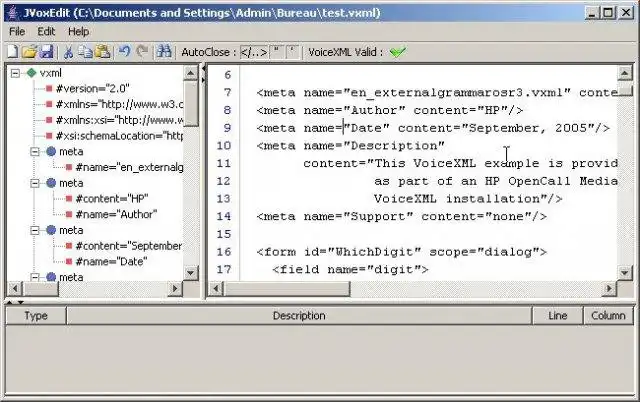The height and width of the screenshot is (402, 640).
Task: Copy selection with copy icon
Action: pyautogui.click(x=85, y=52)
